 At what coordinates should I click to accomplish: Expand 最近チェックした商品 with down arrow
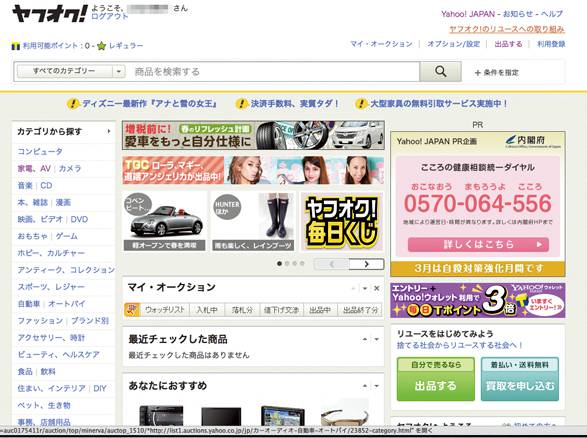tap(377, 339)
